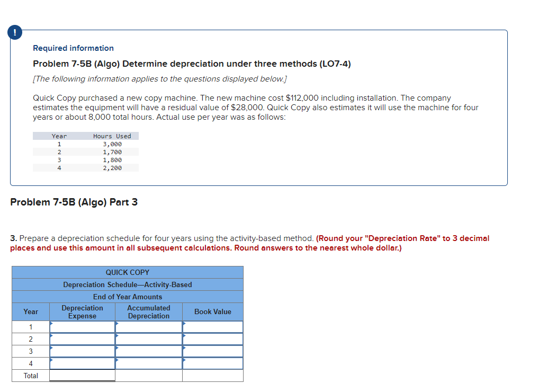Click the Book Value column header

[212, 311]
